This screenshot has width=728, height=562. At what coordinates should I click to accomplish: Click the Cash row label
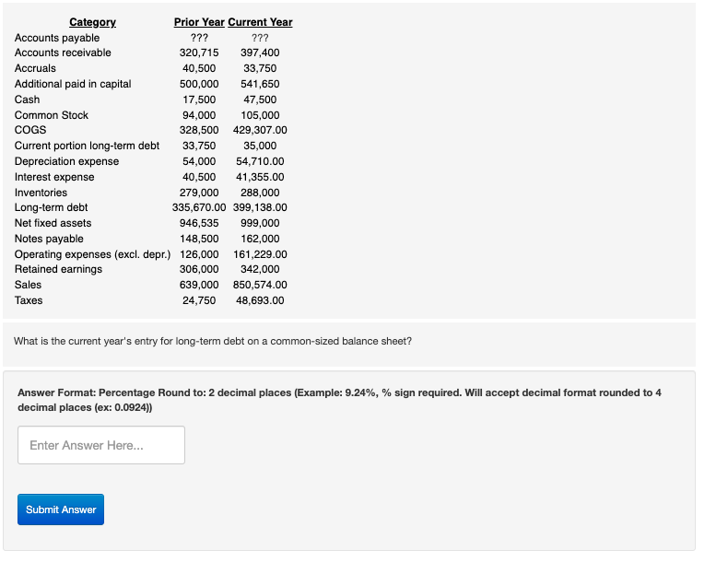27,100
